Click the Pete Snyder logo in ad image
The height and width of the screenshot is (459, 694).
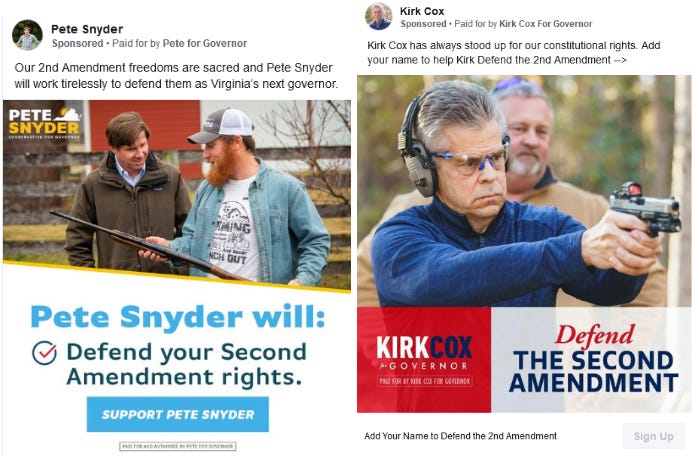(44, 123)
